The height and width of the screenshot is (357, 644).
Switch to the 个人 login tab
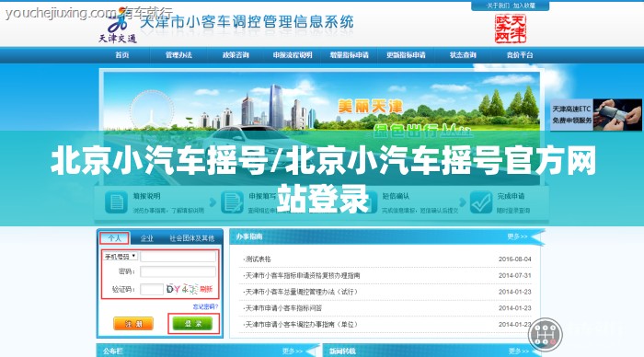(x=114, y=238)
